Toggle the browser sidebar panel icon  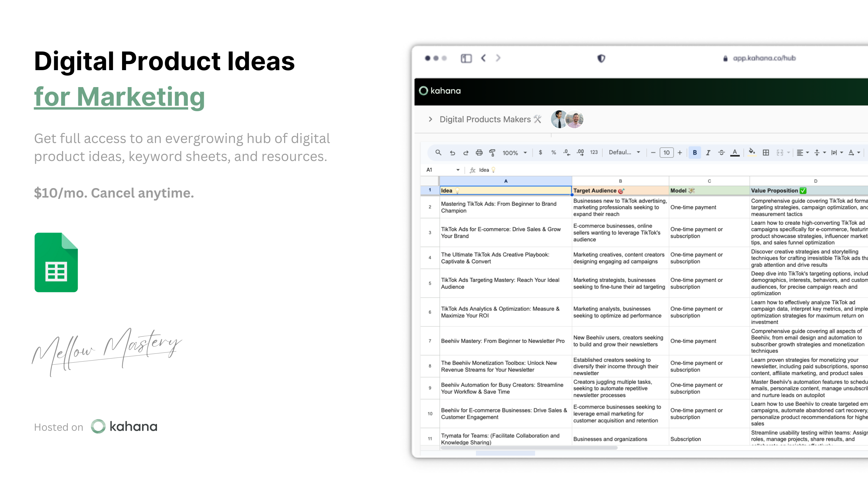tap(466, 58)
